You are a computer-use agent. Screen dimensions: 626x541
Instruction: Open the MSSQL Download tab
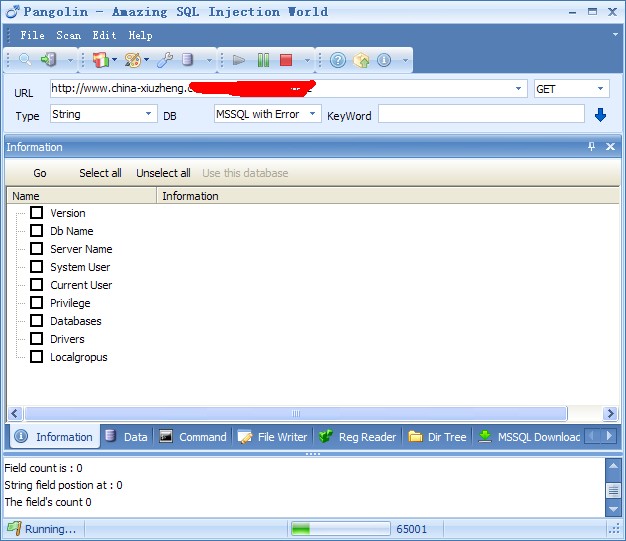[x=529, y=436]
